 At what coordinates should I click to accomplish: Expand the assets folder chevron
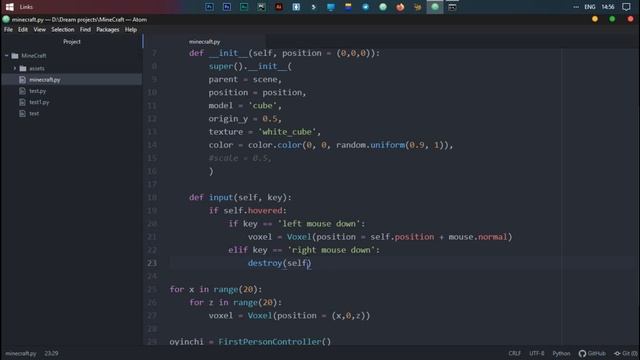coord(15,68)
